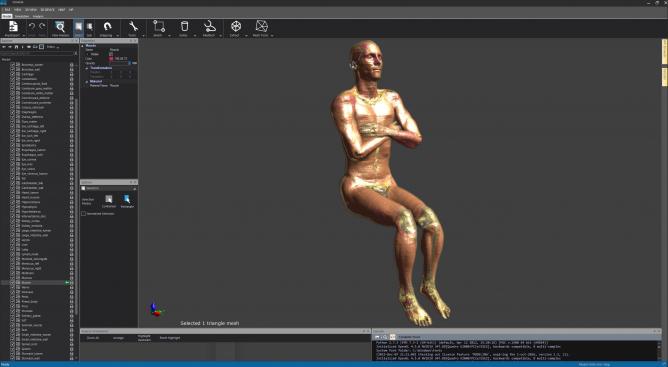Image resolution: width=668 pixels, height=367 pixels.
Task: Toggle the checkbox below the selection modes
Action: [84, 214]
